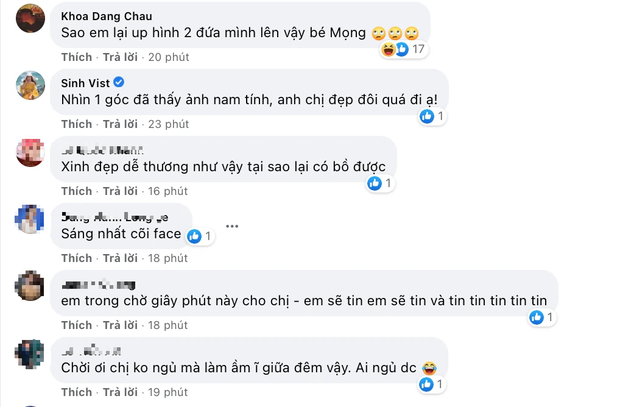Reply to the "Sáng nhất cõi face" comment
This screenshot has width=620, height=407.
121,258
